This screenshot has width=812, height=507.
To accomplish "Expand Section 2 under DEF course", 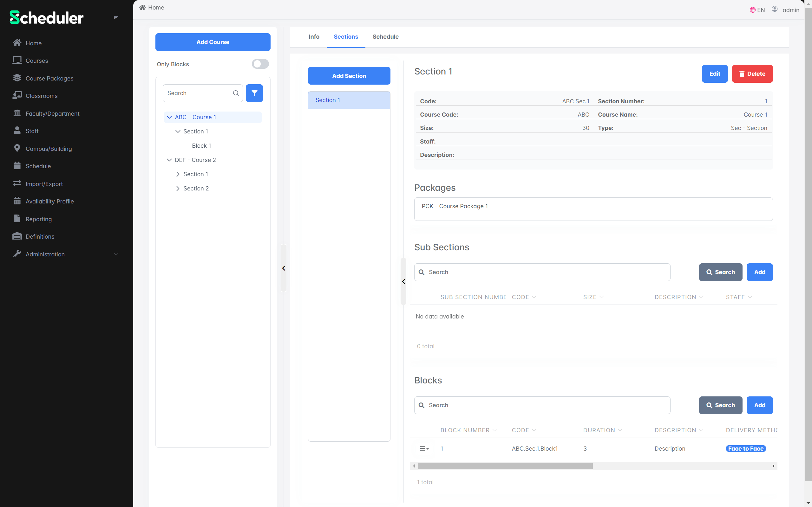I will point(178,189).
